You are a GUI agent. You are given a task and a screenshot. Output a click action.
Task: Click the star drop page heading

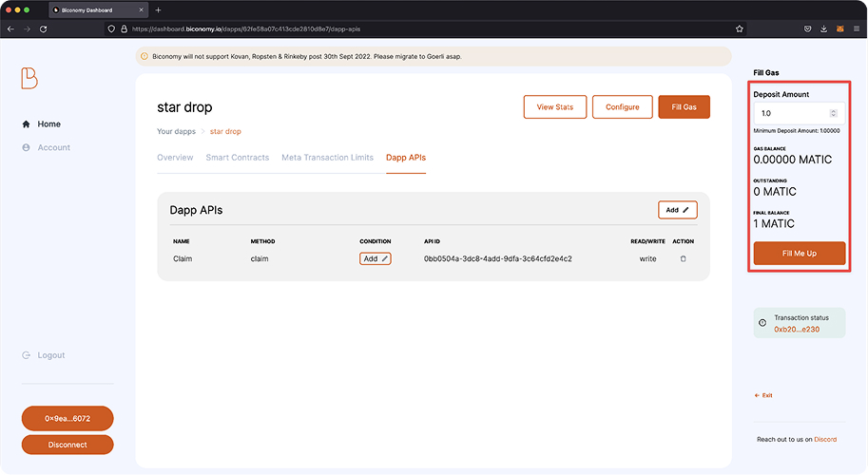[x=184, y=107]
